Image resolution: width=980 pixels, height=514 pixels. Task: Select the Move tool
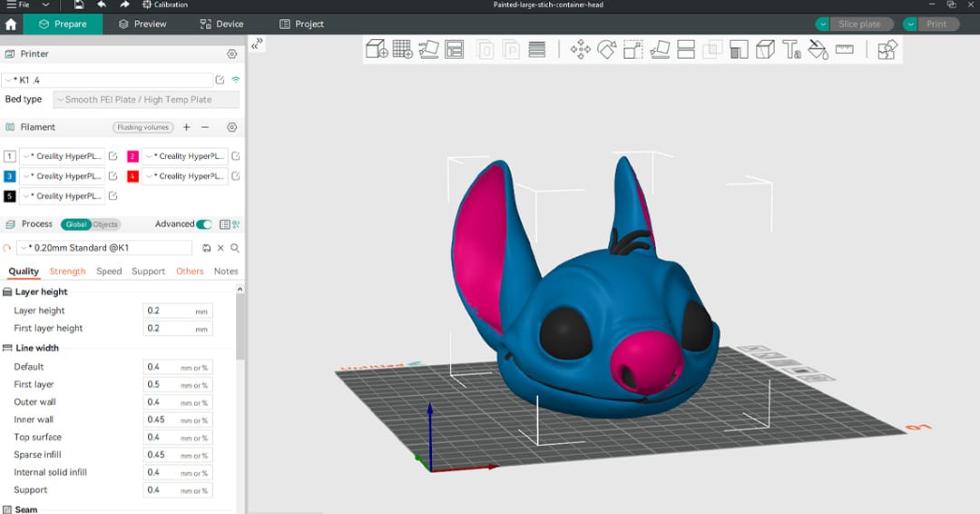point(581,49)
